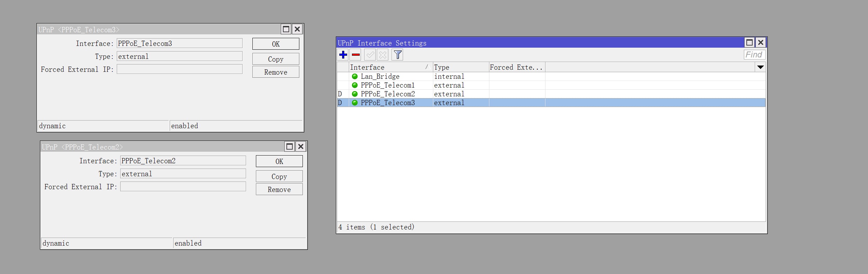
Task: Sort by Type column header
Action: coord(461,67)
